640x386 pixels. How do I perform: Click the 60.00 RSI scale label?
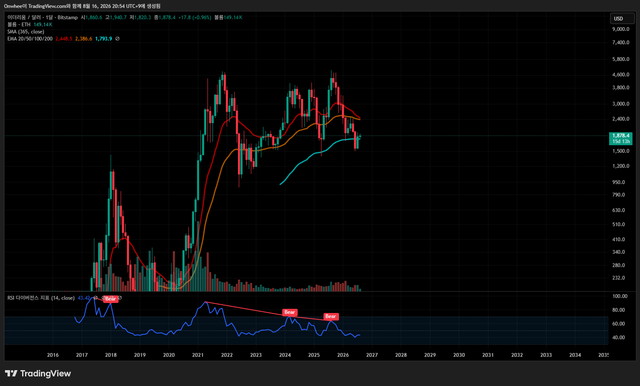coord(620,324)
